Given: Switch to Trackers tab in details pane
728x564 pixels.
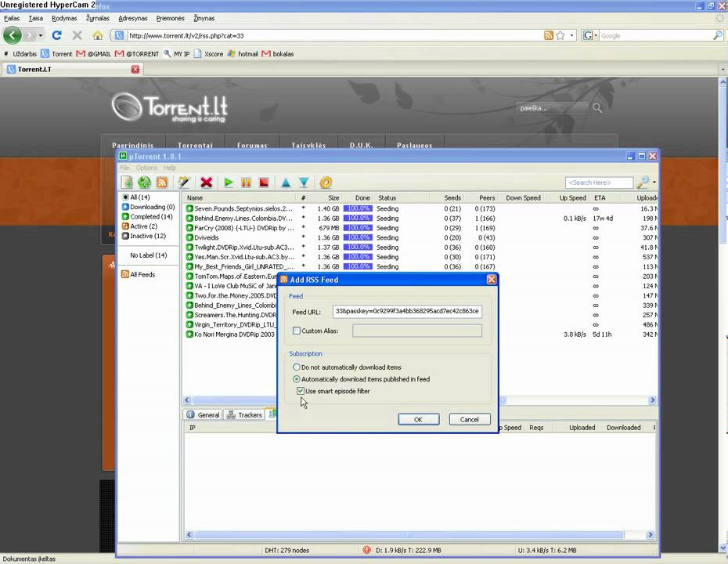Looking at the screenshot, I should (244, 415).
